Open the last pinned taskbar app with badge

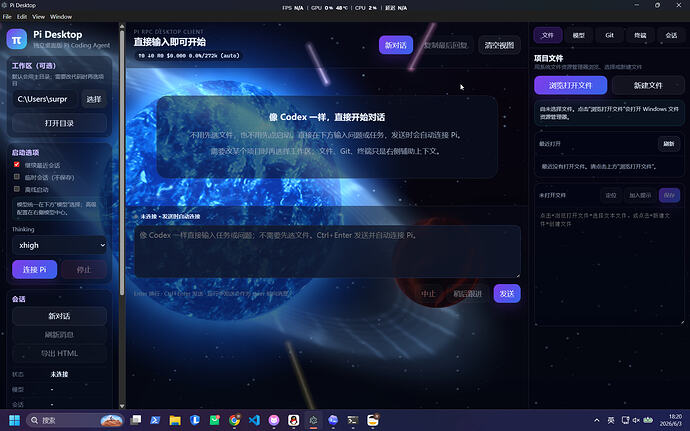coord(373,420)
